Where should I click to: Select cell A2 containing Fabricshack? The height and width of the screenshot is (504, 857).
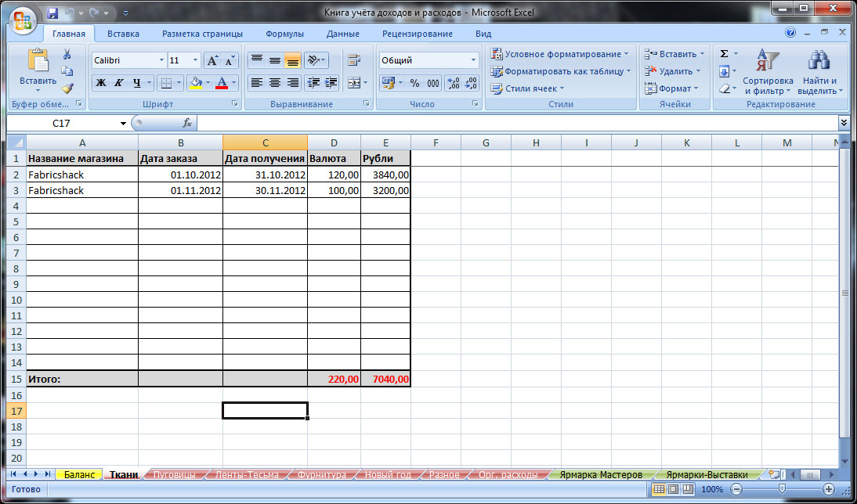click(x=82, y=175)
